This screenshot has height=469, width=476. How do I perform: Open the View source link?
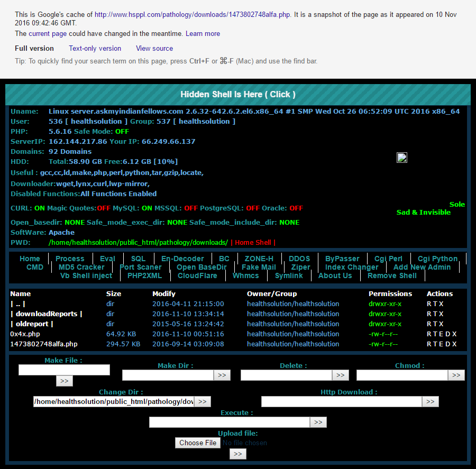click(154, 48)
